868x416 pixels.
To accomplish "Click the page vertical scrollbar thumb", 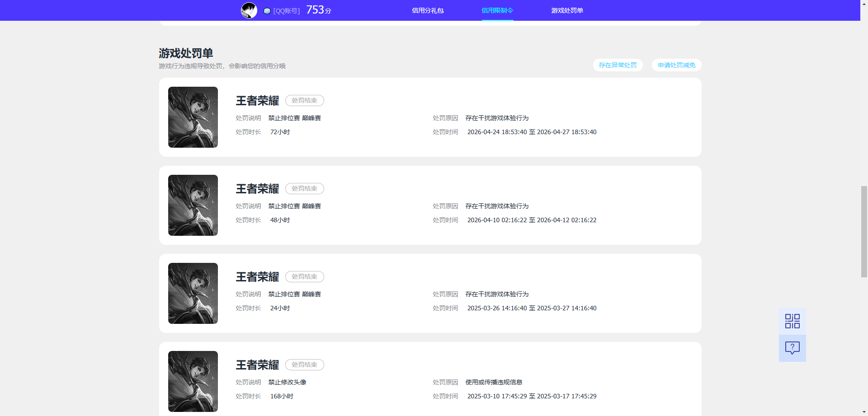I will click(864, 232).
